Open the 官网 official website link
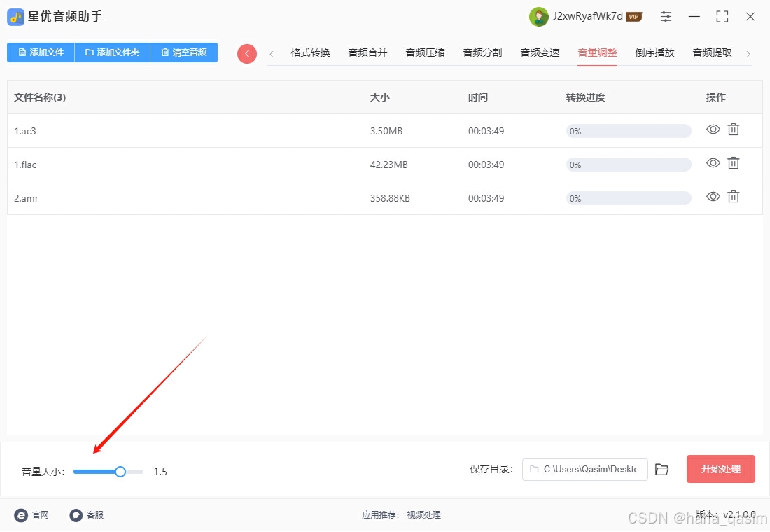The image size is (770, 532). [x=32, y=514]
